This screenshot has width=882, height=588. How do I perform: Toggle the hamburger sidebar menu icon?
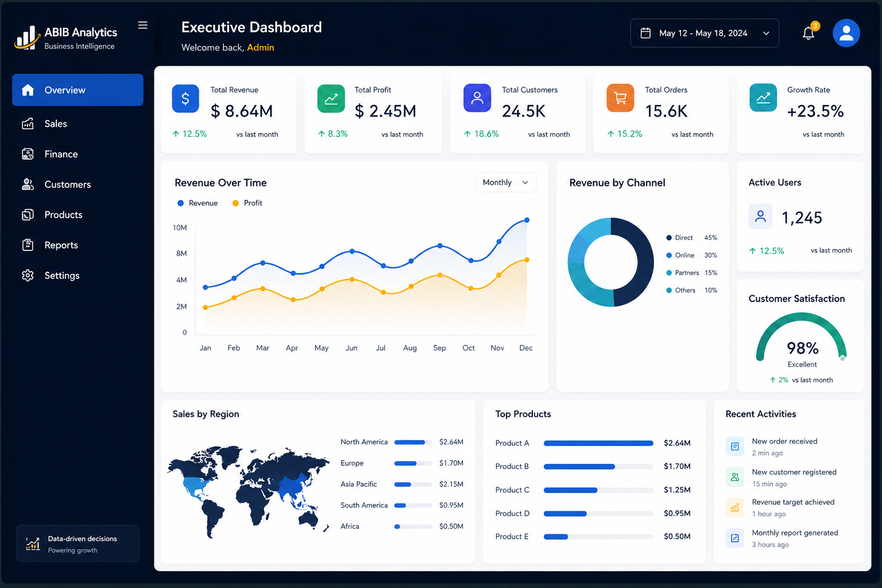click(x=143, y=25)
